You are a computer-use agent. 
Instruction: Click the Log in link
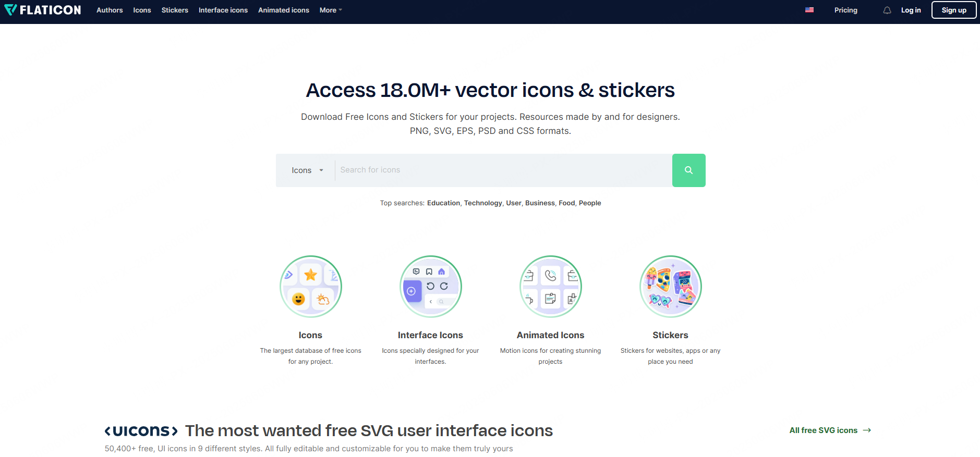(911, 10)
